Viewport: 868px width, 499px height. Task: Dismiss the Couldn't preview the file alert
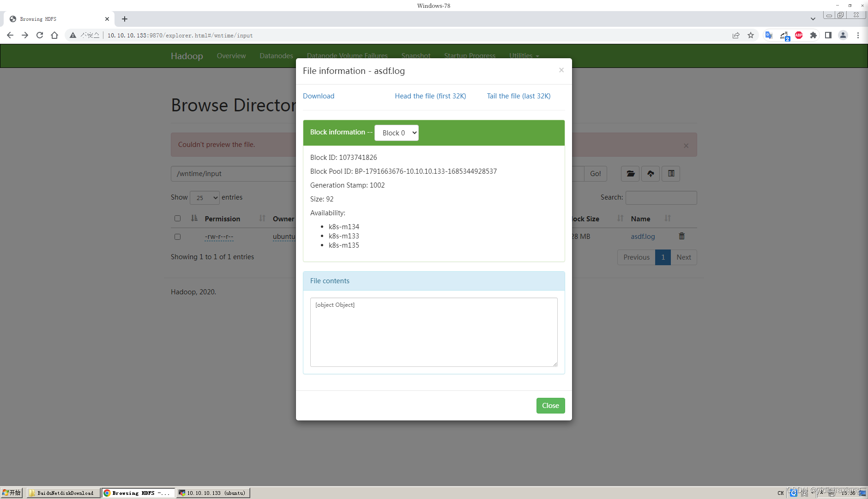(686, 146)
